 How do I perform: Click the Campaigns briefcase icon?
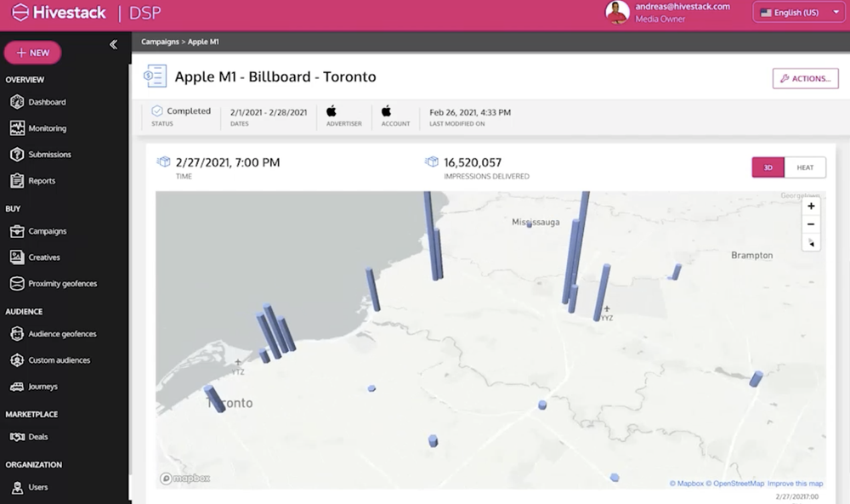click(x=17, y=231)
